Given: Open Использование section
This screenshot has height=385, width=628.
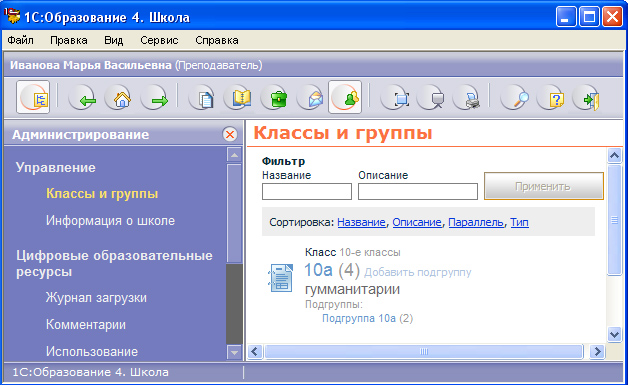Looking at the screenshot, I should (x=92, y=351).
